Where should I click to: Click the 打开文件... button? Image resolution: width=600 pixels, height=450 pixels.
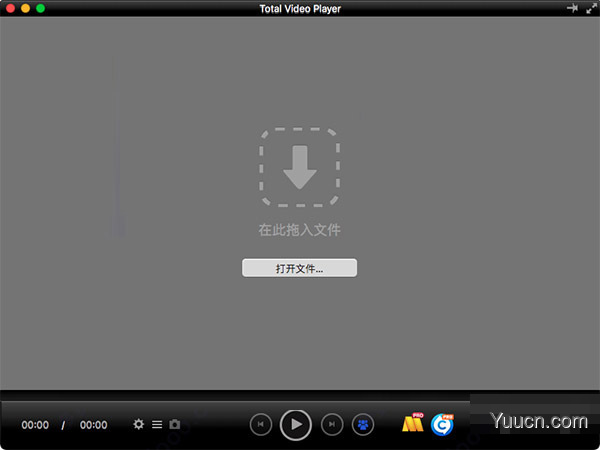pos(299,268)
